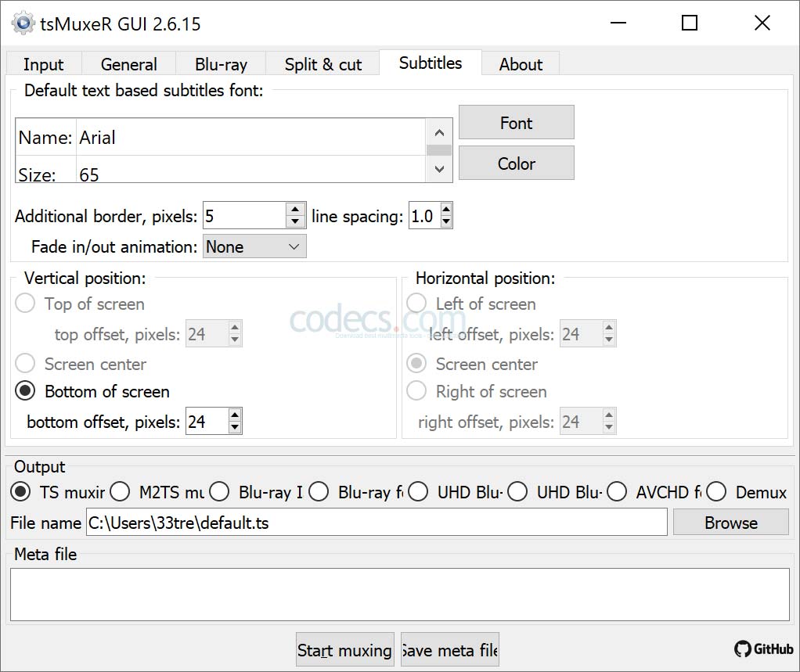Decrease right offset pixels value
Image resolution: width=800 pixels, height=672 pixels.
(609, 427)
